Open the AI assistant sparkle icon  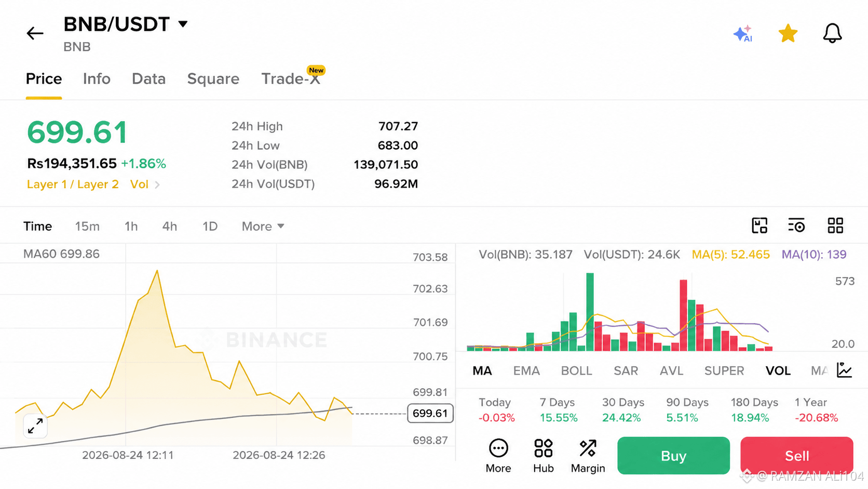(x=743, y=34)
